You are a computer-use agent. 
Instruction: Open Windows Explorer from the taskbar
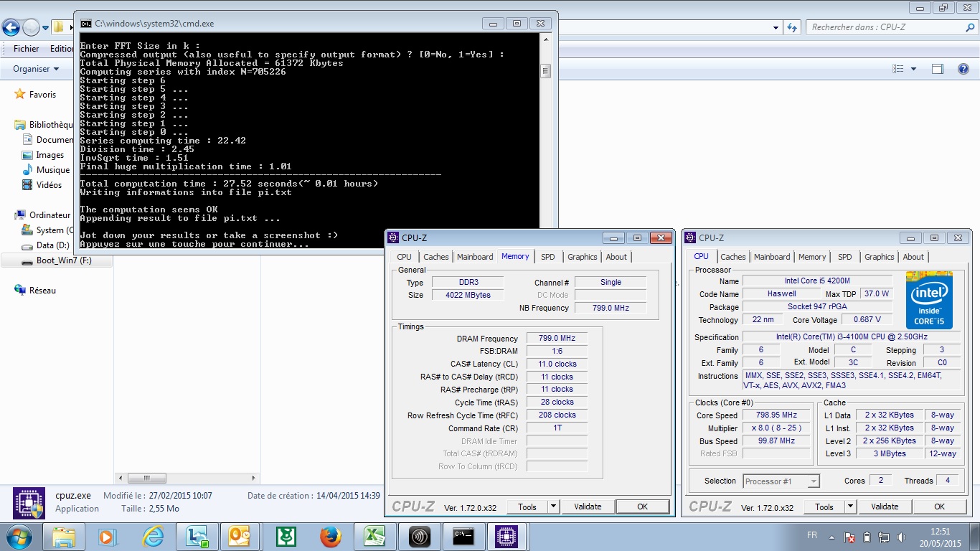point(63,536)
